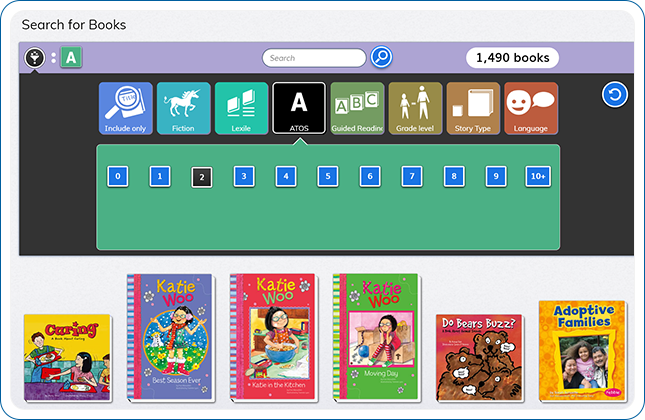Screen dimensions: 645x420
Task: Toggle ATOS level 3
Action: point(244,176)
